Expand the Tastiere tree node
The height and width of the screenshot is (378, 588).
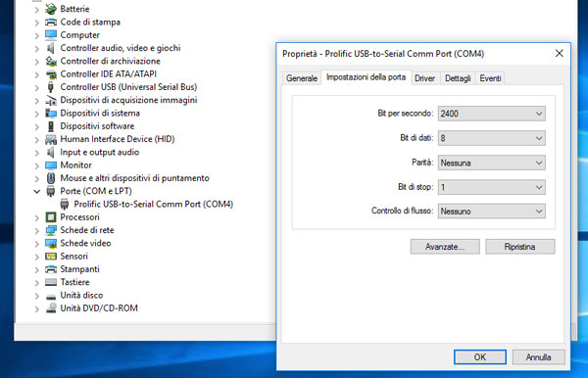coord(37,283)
